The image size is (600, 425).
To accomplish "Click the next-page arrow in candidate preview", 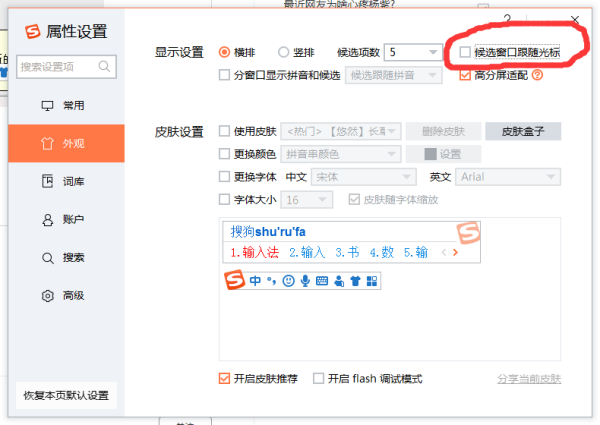I will [x=455, y=252].
